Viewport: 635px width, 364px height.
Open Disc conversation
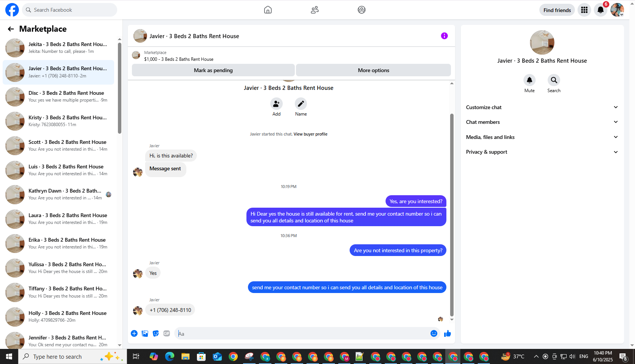[x=58, y=96]
